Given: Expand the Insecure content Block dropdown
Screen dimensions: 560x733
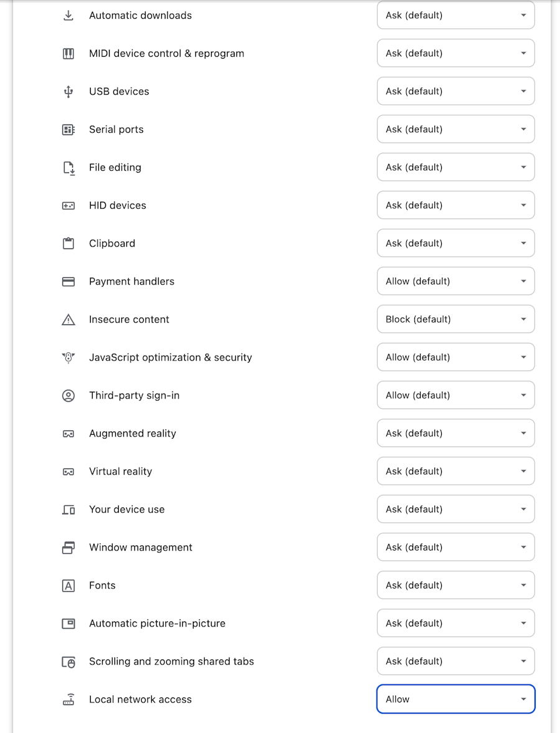Looking at the screenshot, I should [455, 319].
